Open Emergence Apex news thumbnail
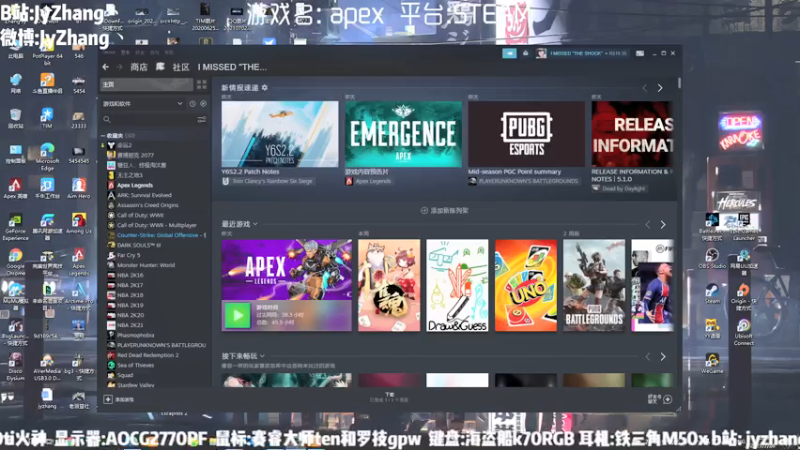 403,134
